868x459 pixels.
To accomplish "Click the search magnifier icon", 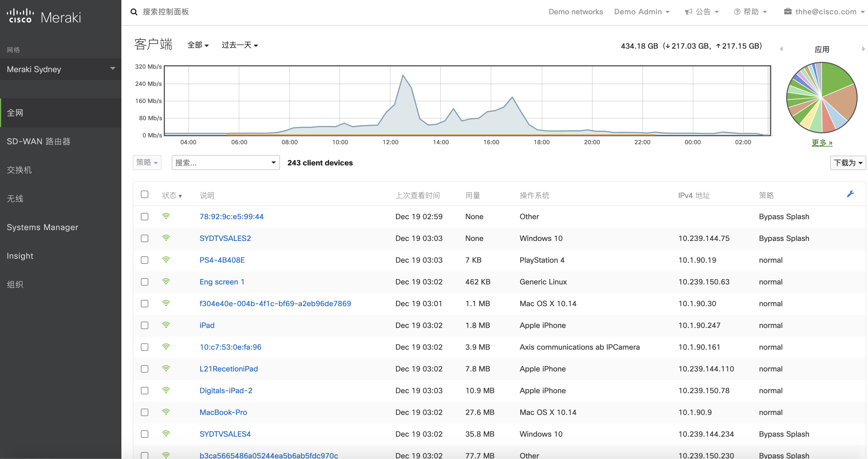I will point(134,12).
